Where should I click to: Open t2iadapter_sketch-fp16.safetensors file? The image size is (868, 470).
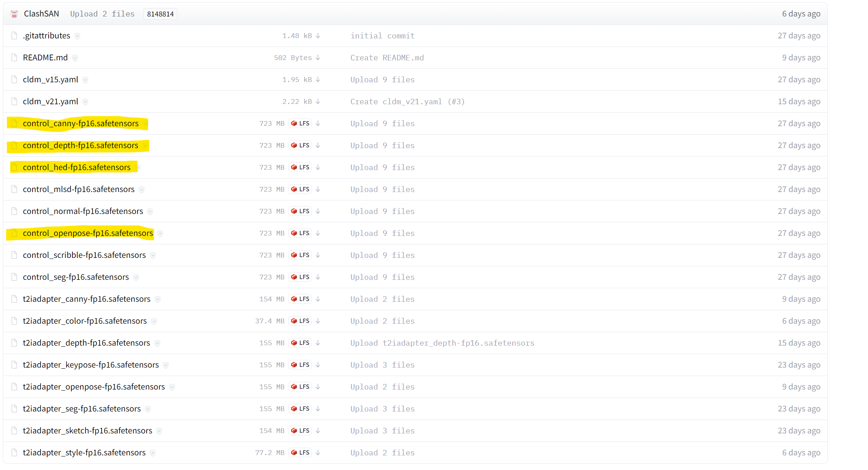[x=87, y=431]
